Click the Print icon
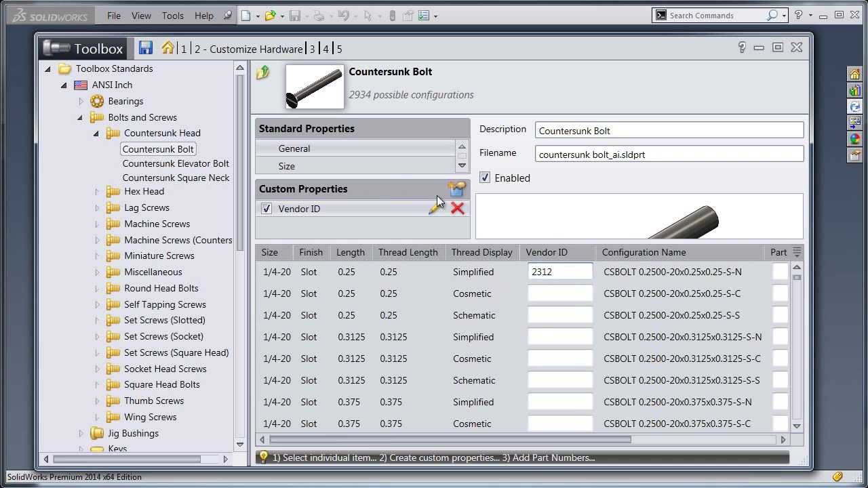Image resolution: width=868 pixels, height=488 pixels. pyautogui.click(x=319, y=16)
